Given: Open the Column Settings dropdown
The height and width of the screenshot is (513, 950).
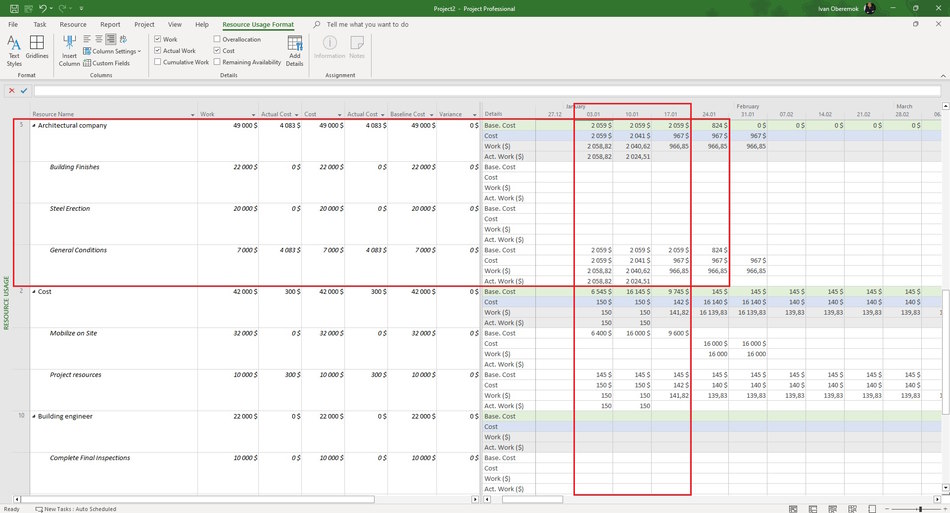Looking at the screenshot, I should (112, 51).
